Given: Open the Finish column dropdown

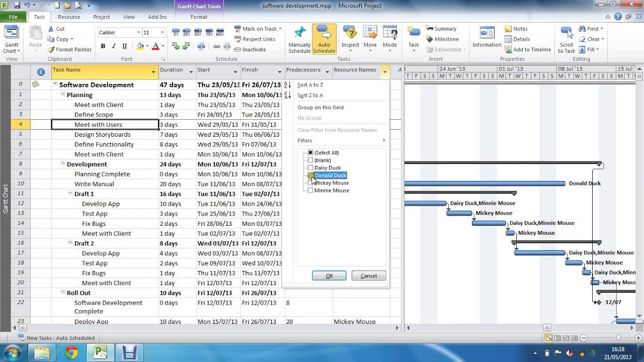Looking at the screenshot, I should (x=280, y=72).
